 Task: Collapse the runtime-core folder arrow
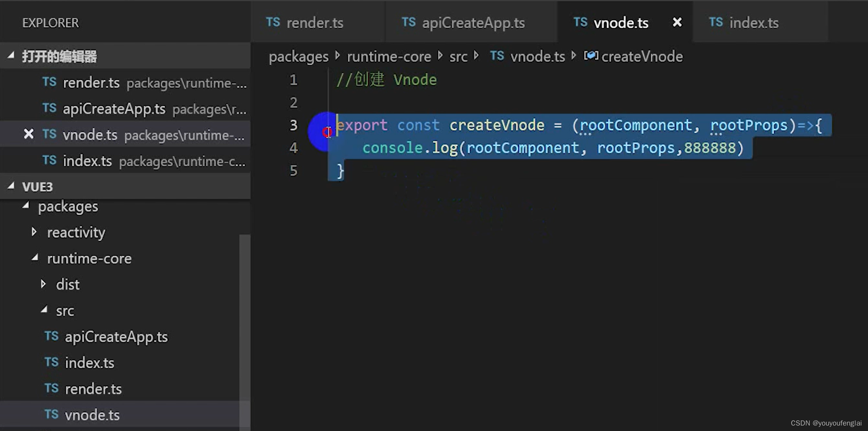[x=35, y=257]
